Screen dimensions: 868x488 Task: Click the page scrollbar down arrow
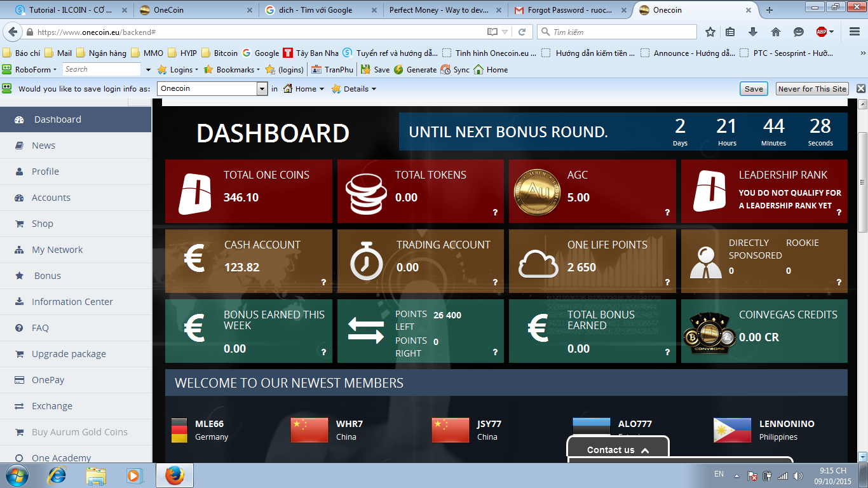click(x=862, y=457)
